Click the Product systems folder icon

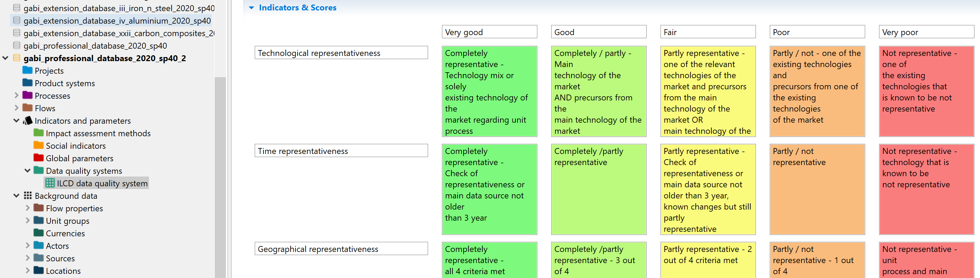pyautogui.click(x=27, y=83)
